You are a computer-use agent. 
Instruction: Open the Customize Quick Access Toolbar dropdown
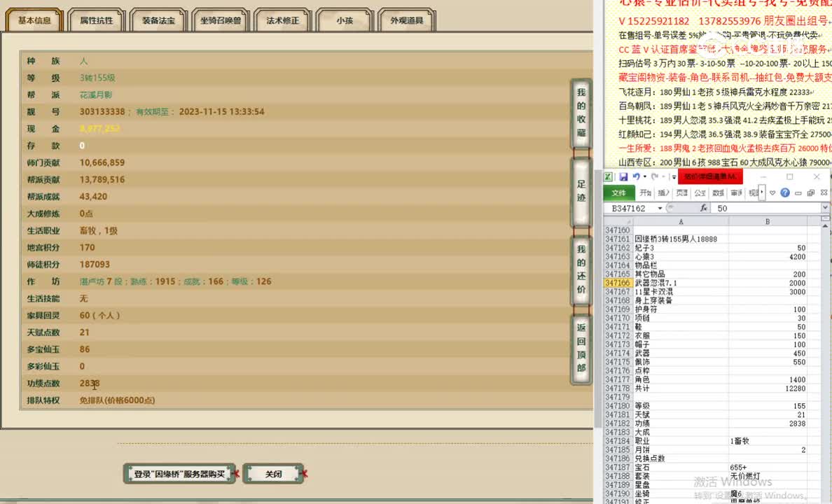[673, 176]
